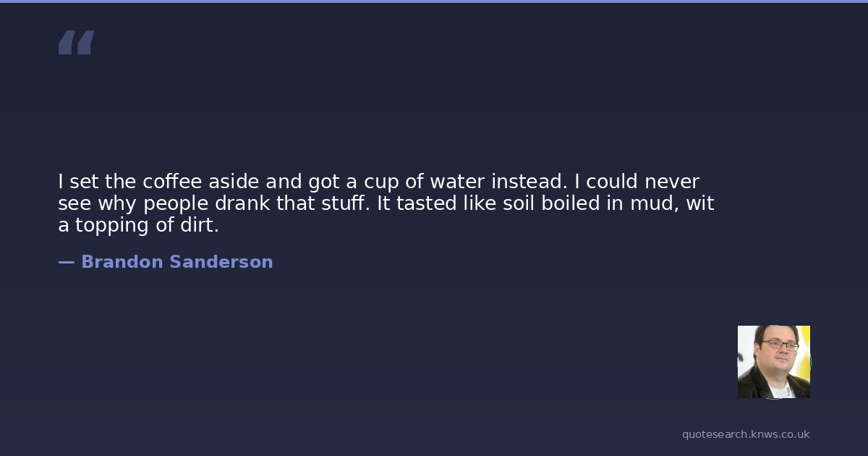This screenshot has width=868, height=456.
Task: Click the em dash before the author name
Action: [66, 262]
